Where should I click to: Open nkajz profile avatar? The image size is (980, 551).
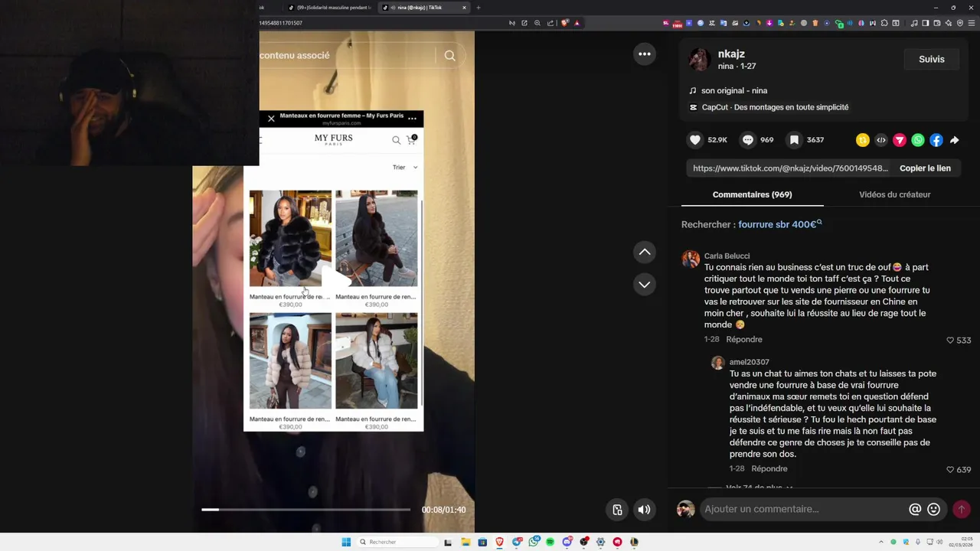tap(699, 59)
